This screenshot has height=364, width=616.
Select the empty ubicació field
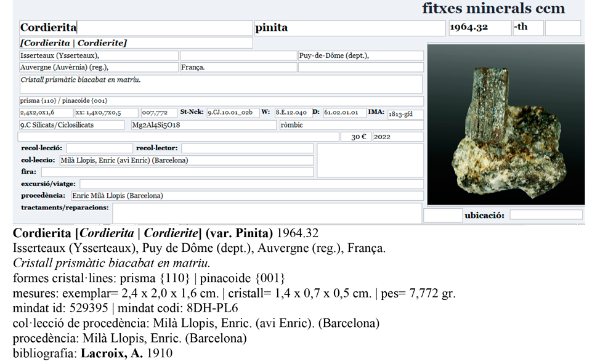pos(546,215)
